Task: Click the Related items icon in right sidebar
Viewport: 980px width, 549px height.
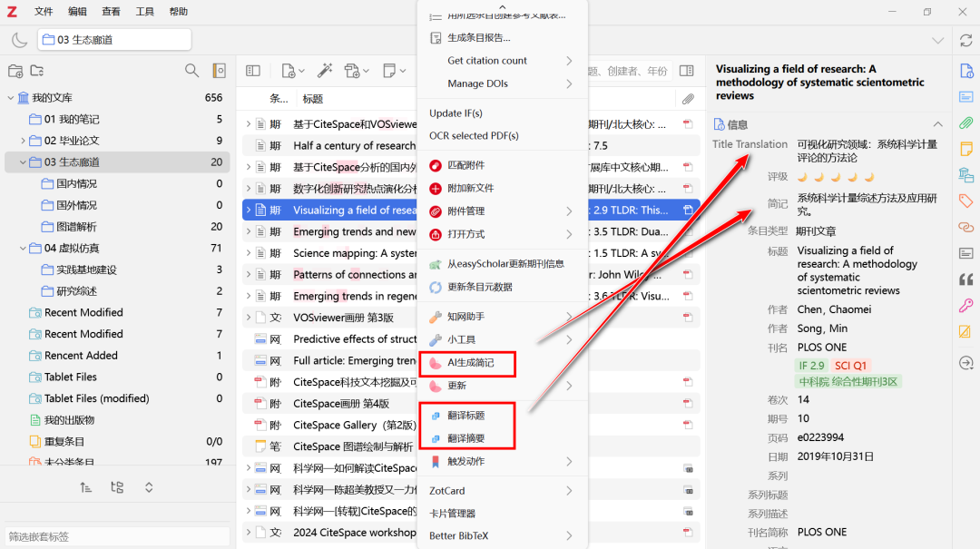Action: (966, 227)
